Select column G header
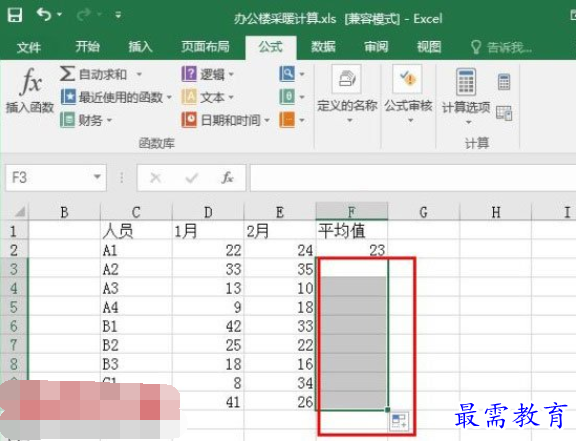This screenshot has width=576, height=447. [x=423, y=212]
